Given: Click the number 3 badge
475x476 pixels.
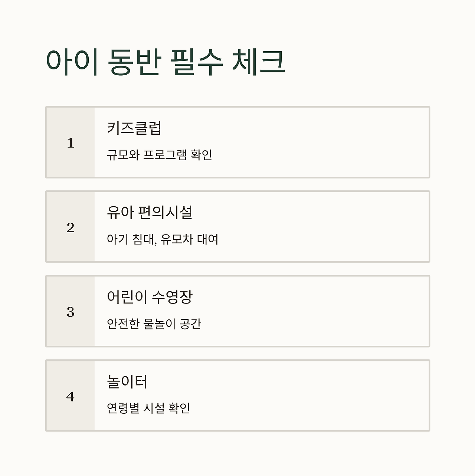Looking at the screenshot, I should tap(71, 312).
